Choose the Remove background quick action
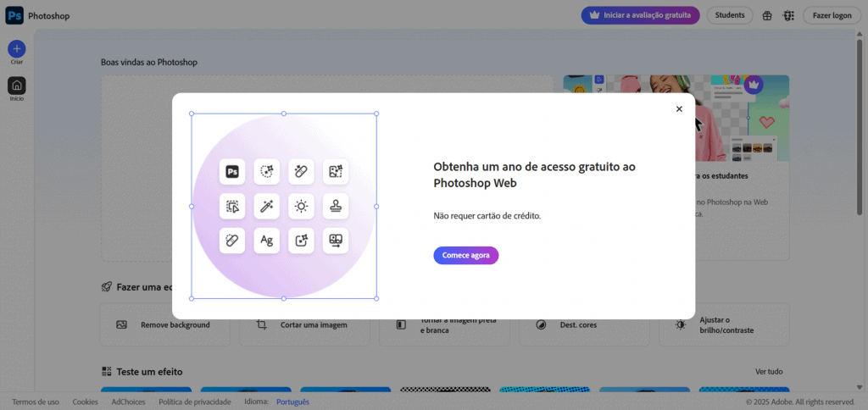Screen dimensions: 868x410 [165, 324]
